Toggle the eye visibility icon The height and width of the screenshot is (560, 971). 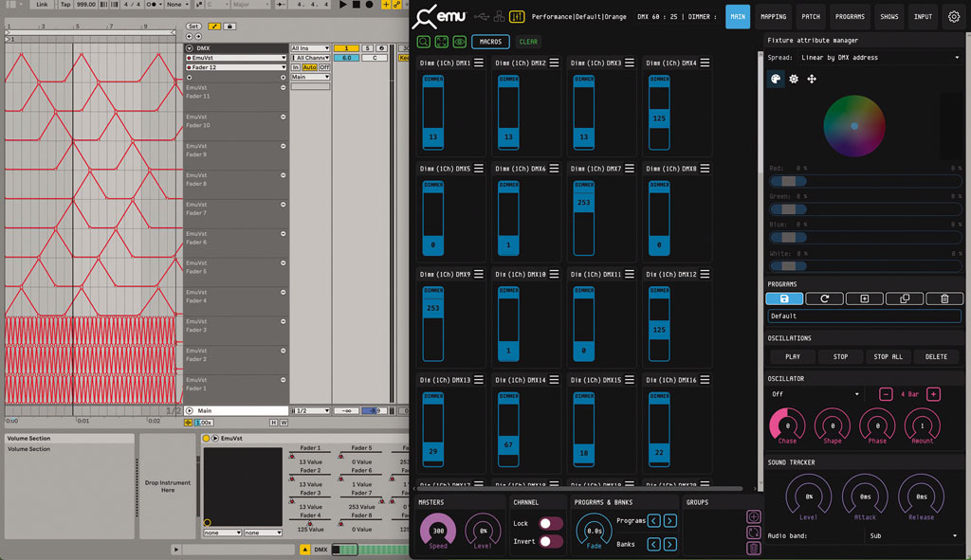[459, 42]
